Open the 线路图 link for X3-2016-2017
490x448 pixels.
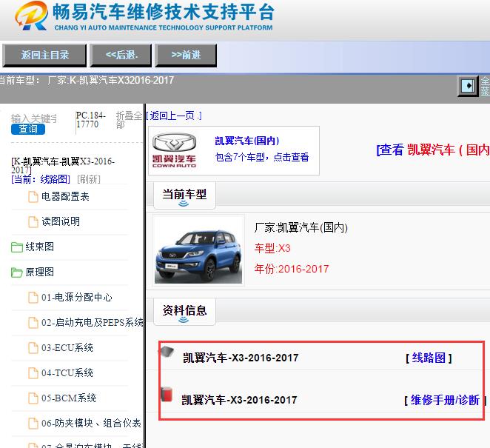coord(429,358)
